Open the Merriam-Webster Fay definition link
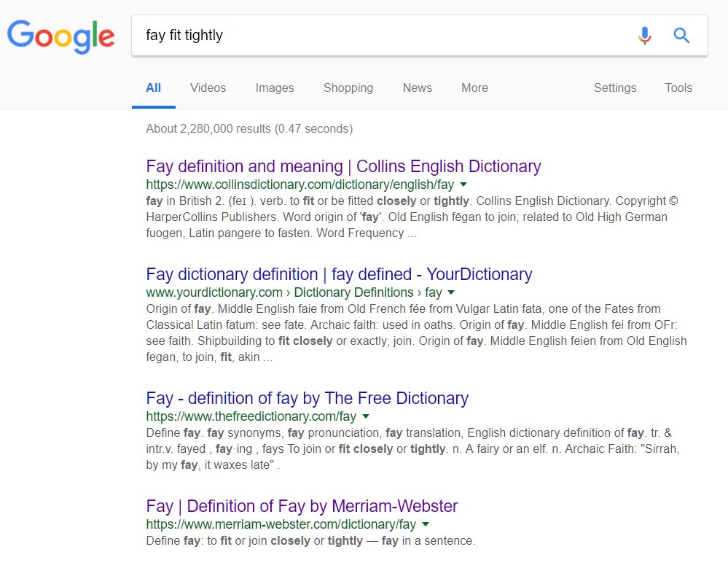The height and width of the screenshot is (571, 728). 302,506
